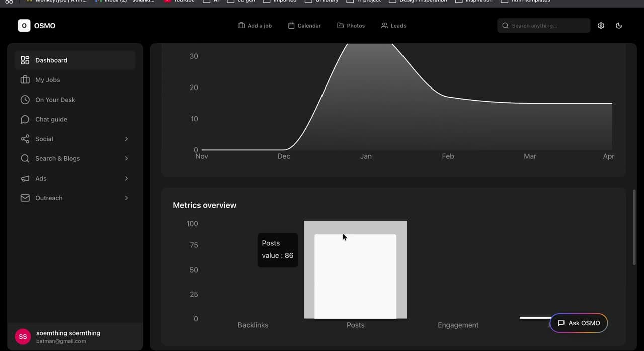Click the 75 y-axis label
This screenshot has width=644, height=351.
(x=194, y=245)
